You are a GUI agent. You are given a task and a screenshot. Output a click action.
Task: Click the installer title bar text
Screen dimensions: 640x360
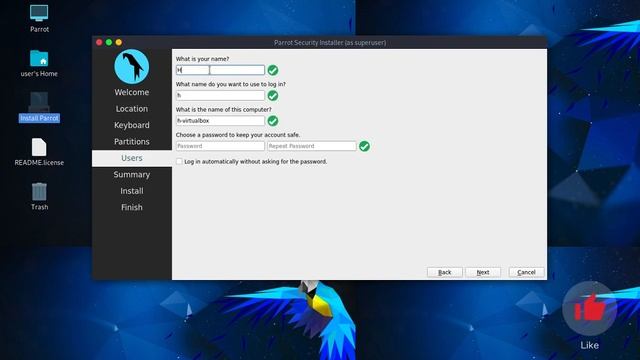click(x=330, y=42)
